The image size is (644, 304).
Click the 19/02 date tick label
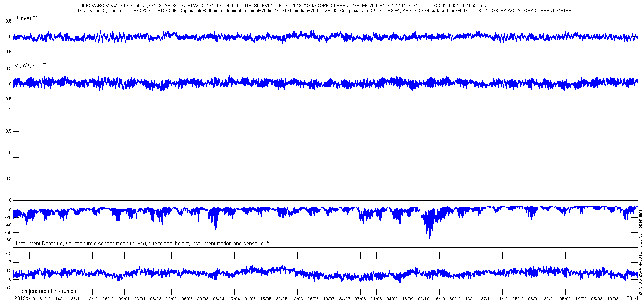(x=581, y=299)
